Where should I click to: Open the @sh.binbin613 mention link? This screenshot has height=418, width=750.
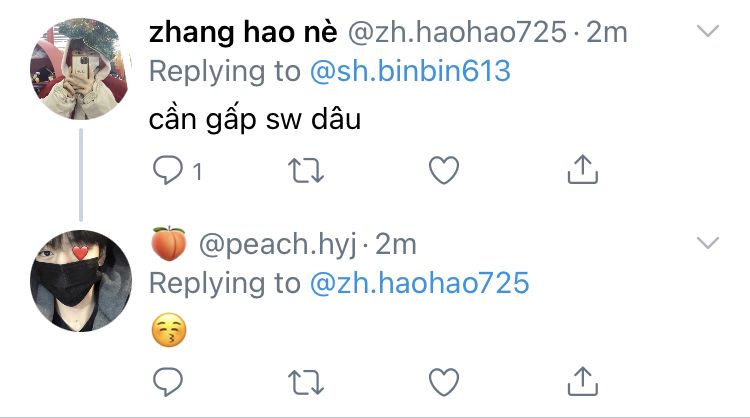[x=410, y=71]
